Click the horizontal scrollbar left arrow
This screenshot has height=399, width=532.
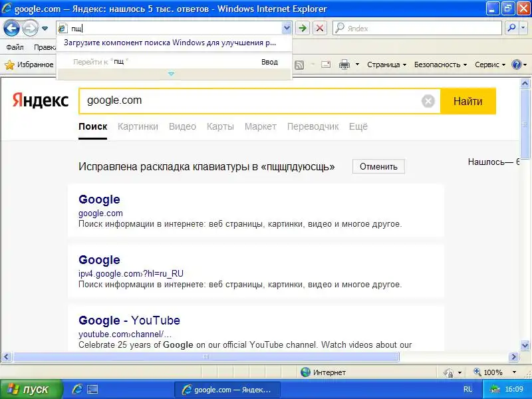click(7, 356)
